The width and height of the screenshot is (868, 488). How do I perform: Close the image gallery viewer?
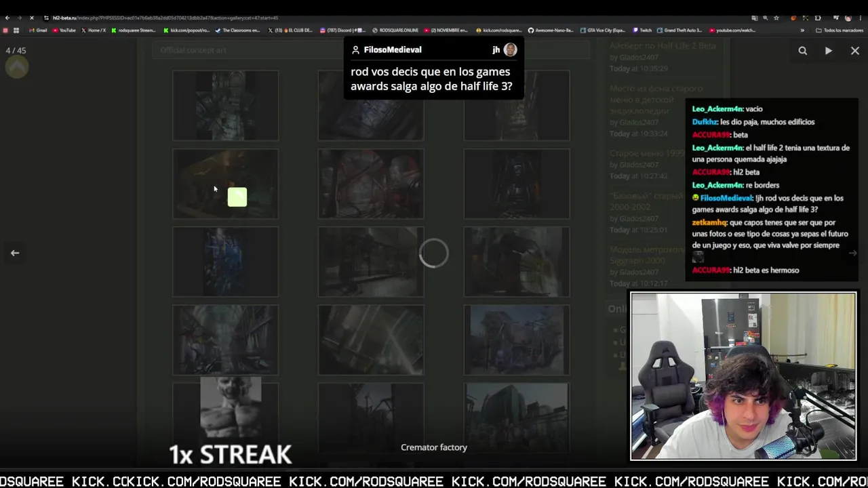coord(854,51)
